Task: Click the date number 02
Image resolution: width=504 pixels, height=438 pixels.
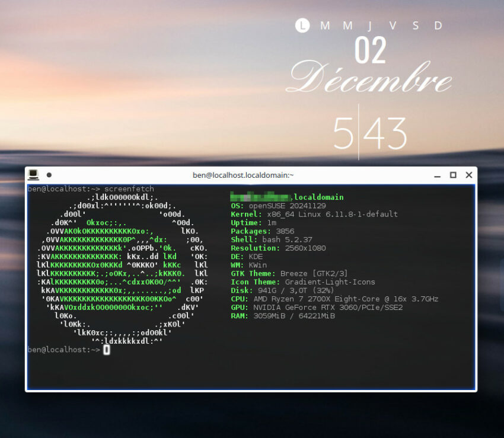Action: [370, 51]
